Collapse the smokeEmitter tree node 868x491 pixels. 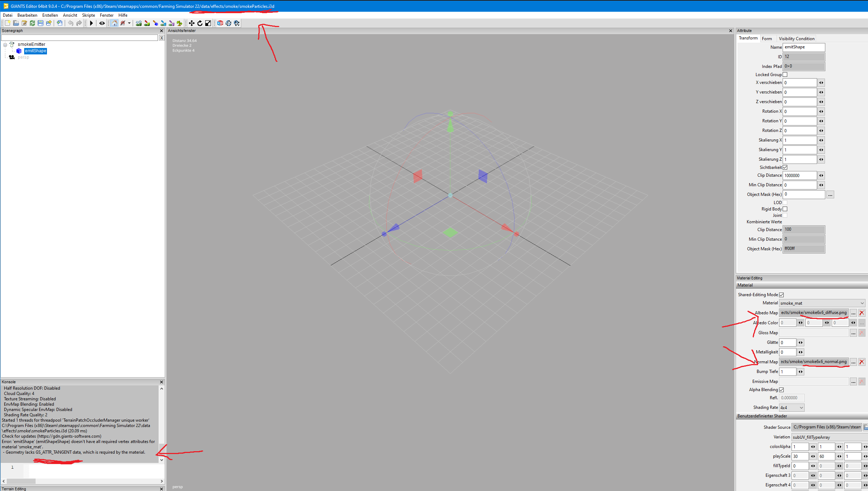(x=5, y=45)
